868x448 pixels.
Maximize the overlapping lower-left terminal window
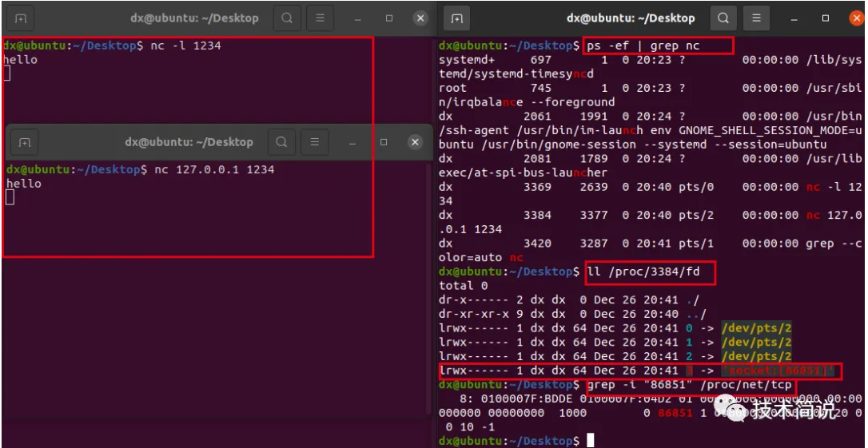point(384,142)
